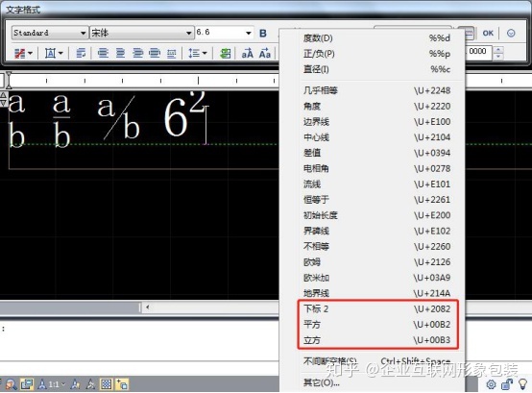The height and width of the screenshot is (393, 532).
Task: Expand the columns tool dropdown arrow
Action: pos(30,53)
